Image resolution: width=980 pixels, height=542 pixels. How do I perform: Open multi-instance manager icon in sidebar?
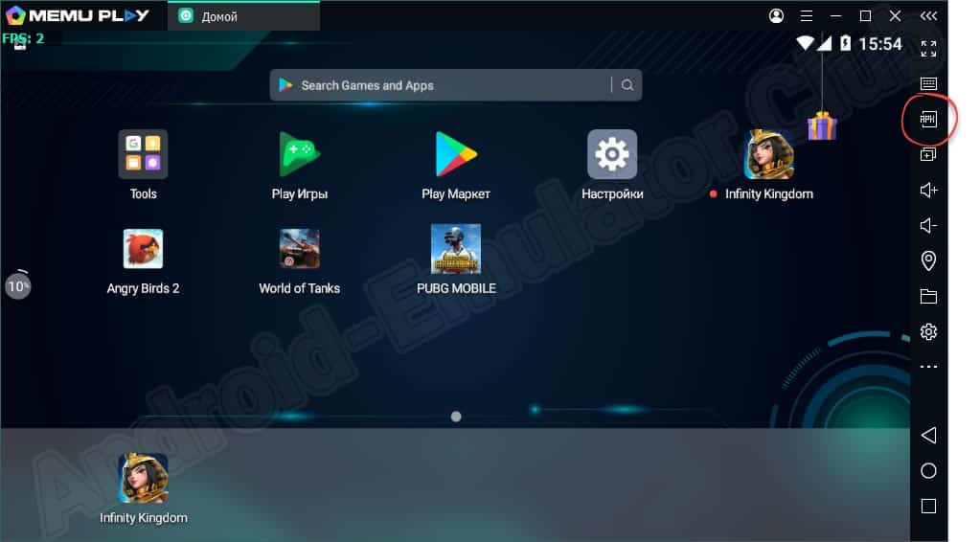tap(927, 155)
